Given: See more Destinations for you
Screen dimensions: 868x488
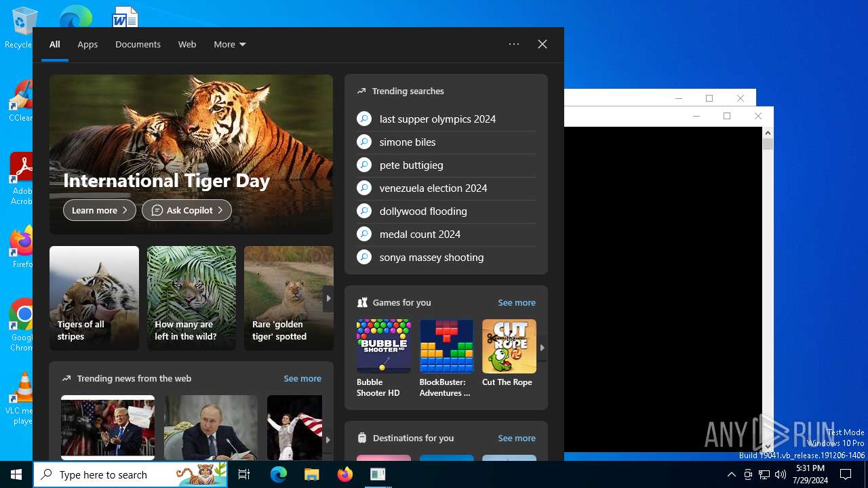Looking at the screenshot, I should pyautogui.click(x=517, y=438).
